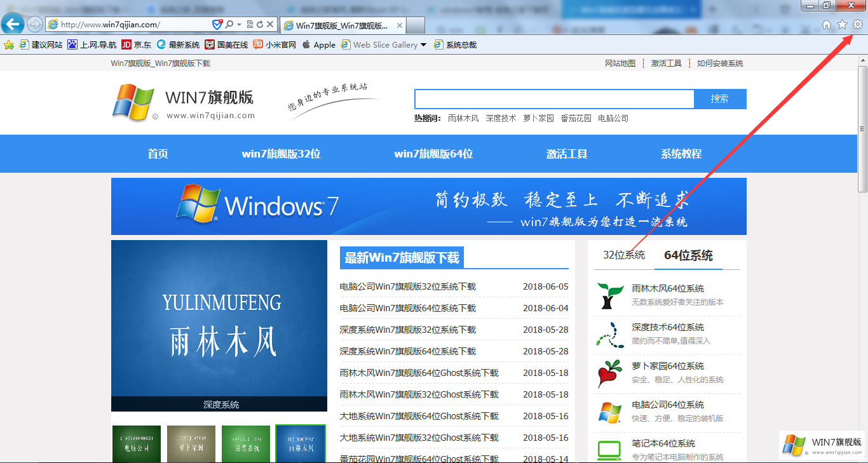The width and height of the screenshot is (868, 463).
Task: Open 雨林木风Win7旗舰版64位Ghost系统下载 article
Action: coord(419,373)
